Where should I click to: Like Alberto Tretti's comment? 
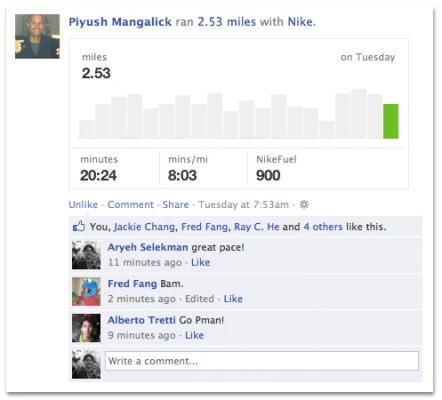[x=194, y=335]
